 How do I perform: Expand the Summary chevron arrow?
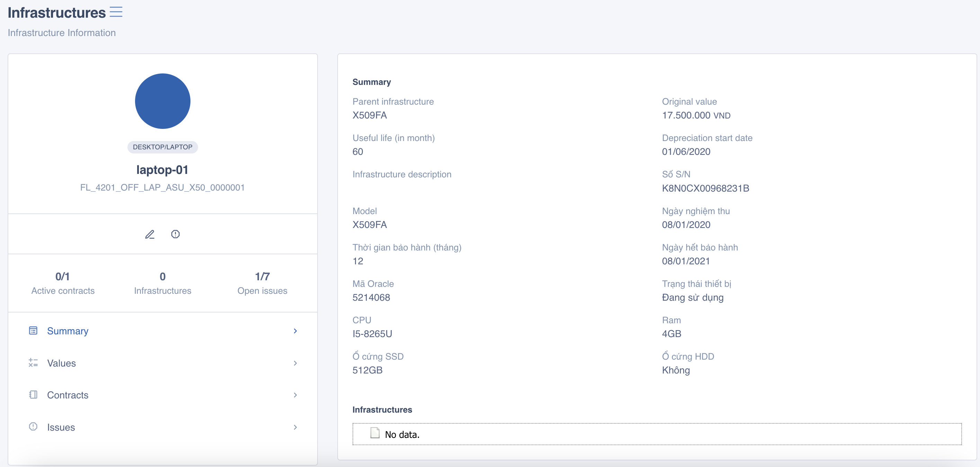(295, 331)
